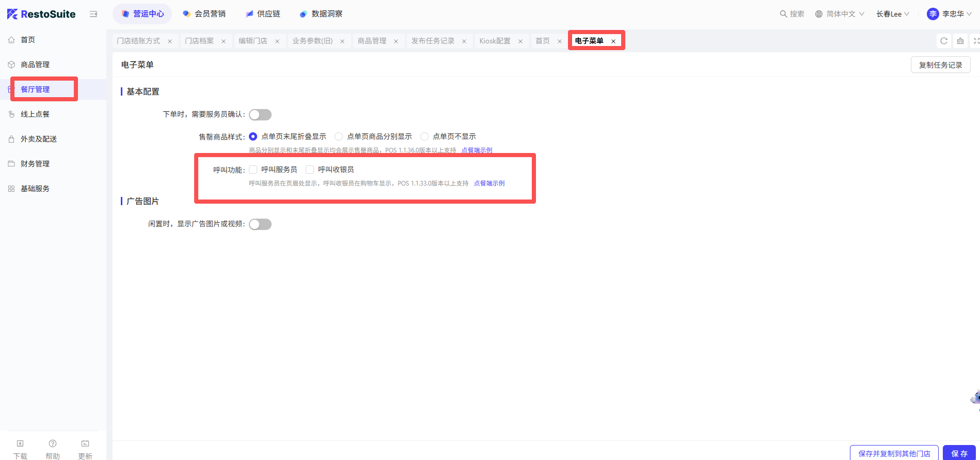Open 复制任务记录 button
980x460 pixels.
(940, 65)
